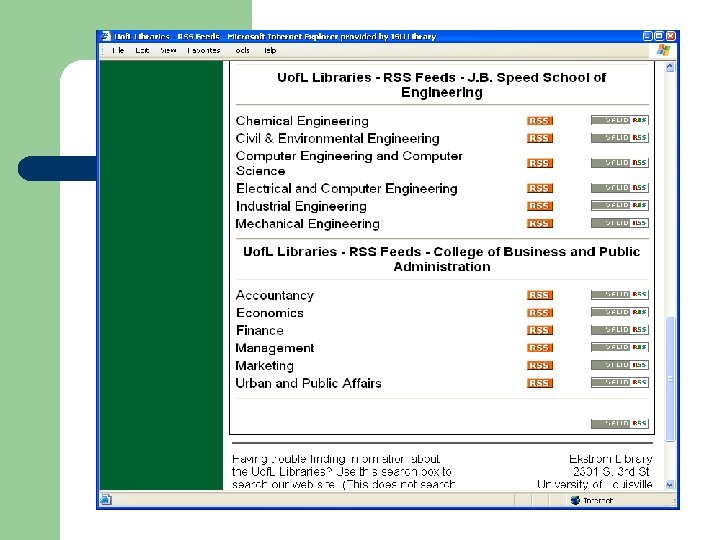Click the orange RSS icon for Finance
The height and width of the screenshot is (540, 720).
540,330
